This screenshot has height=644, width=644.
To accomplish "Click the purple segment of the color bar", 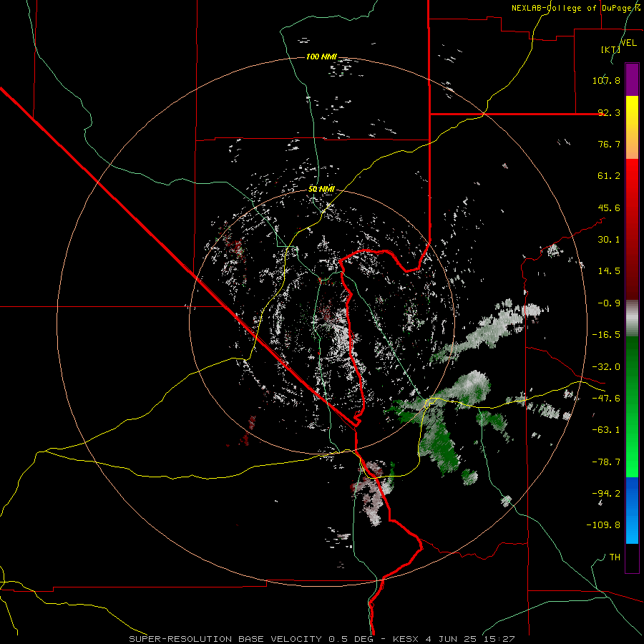I will pos(632,79).
